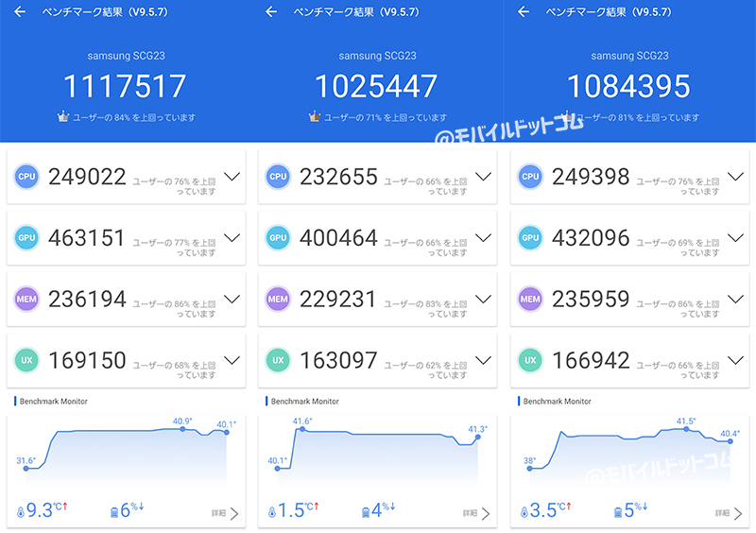Tap the battery icon beside 5% drop

618,512
